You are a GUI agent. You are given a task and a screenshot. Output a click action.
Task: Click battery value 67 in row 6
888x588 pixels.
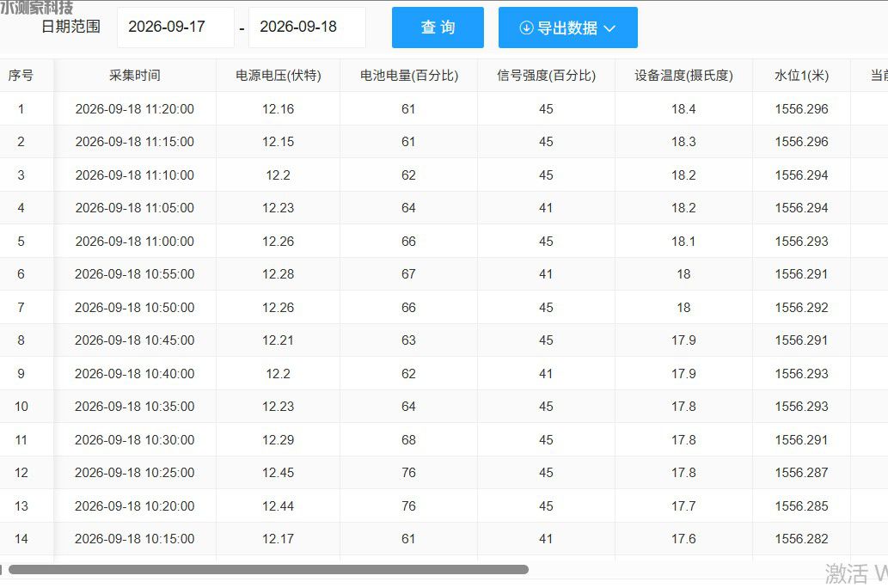[409, 274]
